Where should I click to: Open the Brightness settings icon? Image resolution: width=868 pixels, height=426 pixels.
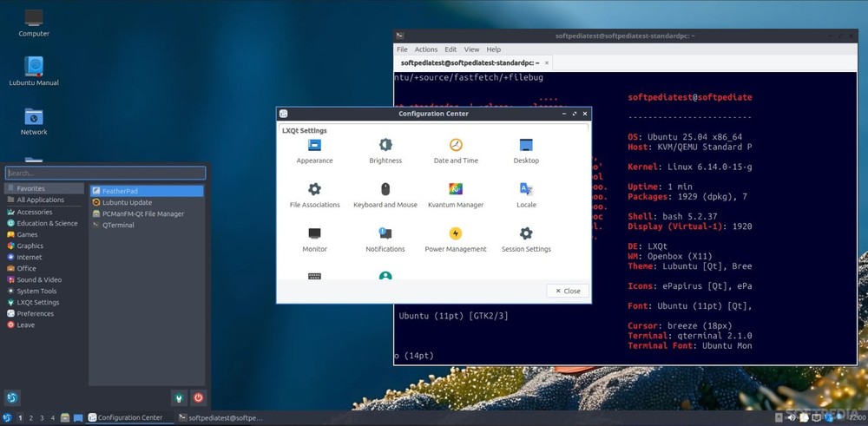(385, 151)
